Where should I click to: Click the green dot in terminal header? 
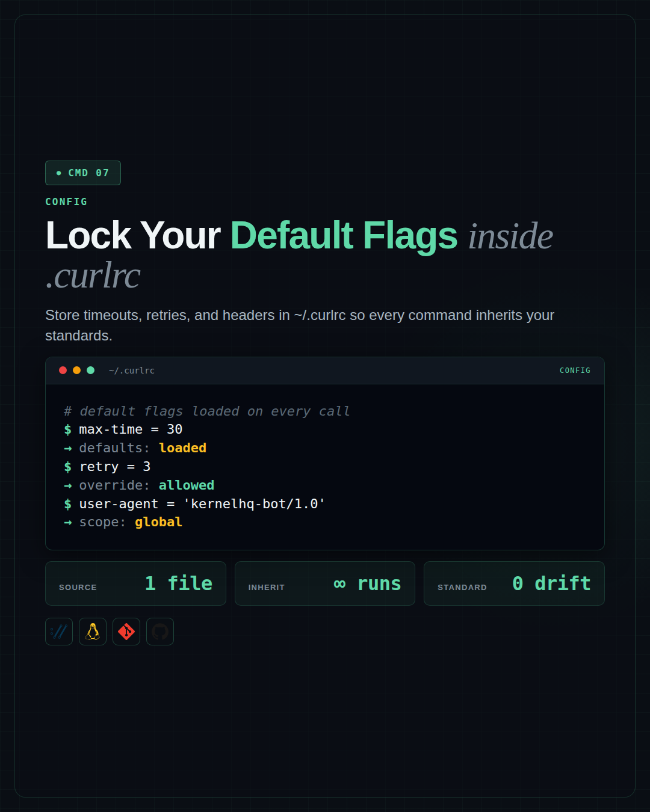pos(90,371)
